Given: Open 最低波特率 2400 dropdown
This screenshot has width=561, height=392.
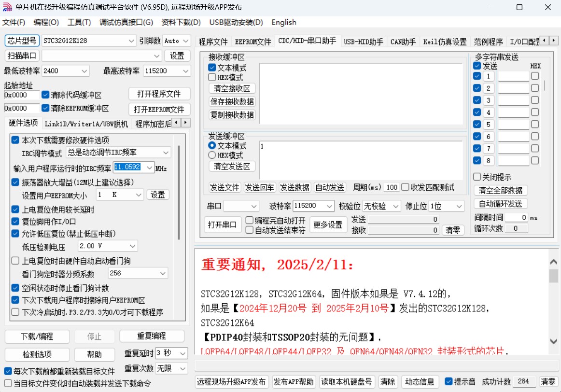Looking at the screenshot, I should pyautogui.click(x=84, y=71).
